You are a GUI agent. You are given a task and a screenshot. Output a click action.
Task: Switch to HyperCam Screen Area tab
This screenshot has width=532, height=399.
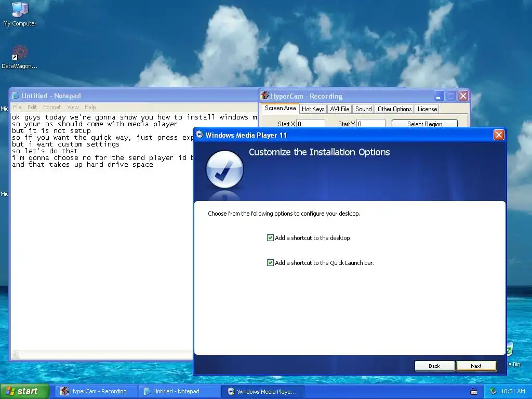[x=280, y=108]
